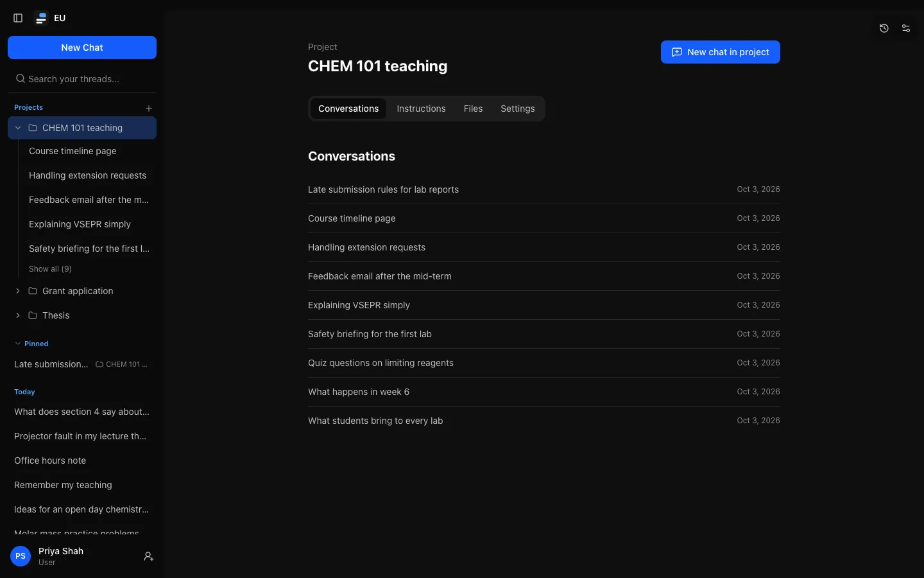This screenshot has height=578, width=924.
Task: Open Safety briefing for the first lab conversation
Action: (544, 334)
